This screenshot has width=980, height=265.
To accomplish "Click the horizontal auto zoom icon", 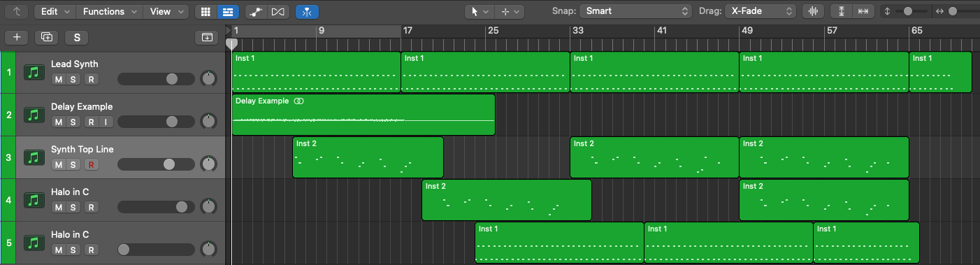I will pos(864,11).
